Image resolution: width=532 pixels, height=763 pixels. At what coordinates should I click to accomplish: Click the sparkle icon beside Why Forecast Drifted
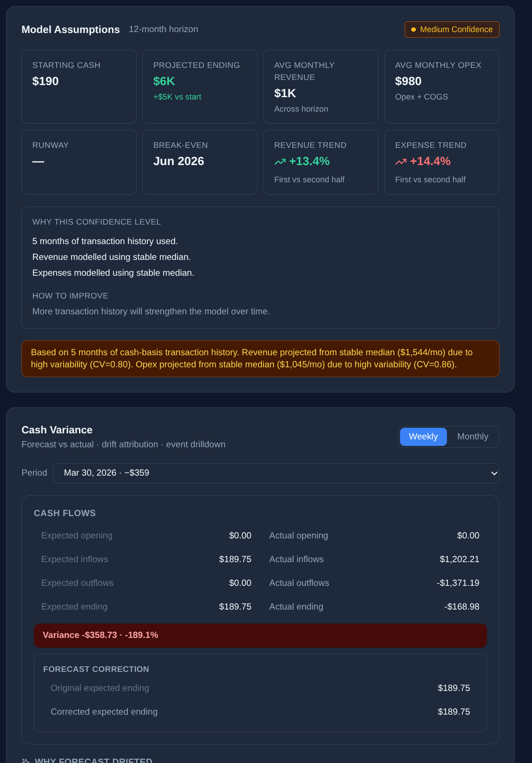26,760
